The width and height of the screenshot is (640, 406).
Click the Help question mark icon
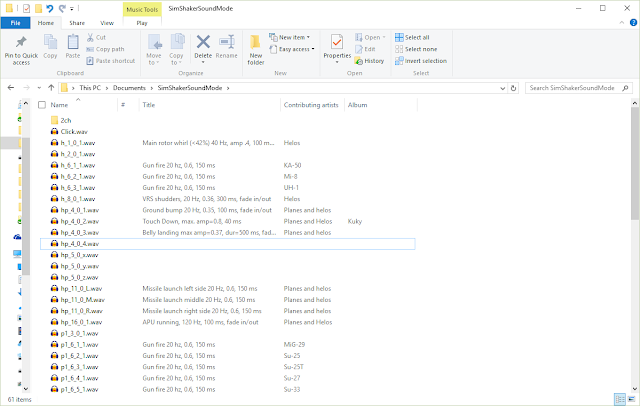pyautogui.click(x=633, y=23)
